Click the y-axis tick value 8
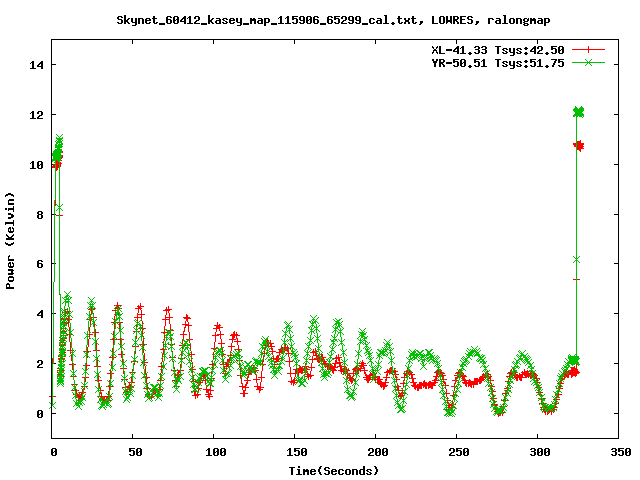Viewport: 640px width, 480px height. [x=40, y=215]
